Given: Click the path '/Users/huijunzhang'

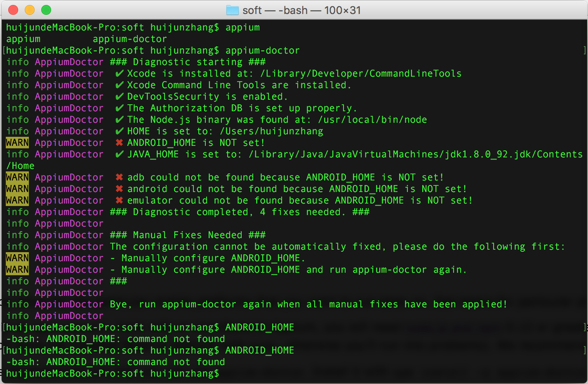Looking at the screenshot, I should coord(272,131).
